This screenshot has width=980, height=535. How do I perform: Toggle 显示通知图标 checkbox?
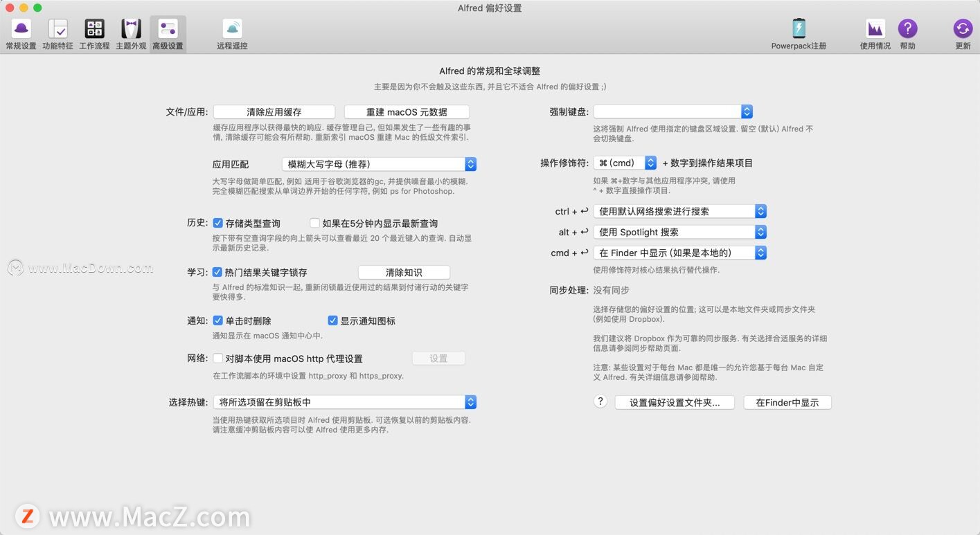(x=332, y=320)
